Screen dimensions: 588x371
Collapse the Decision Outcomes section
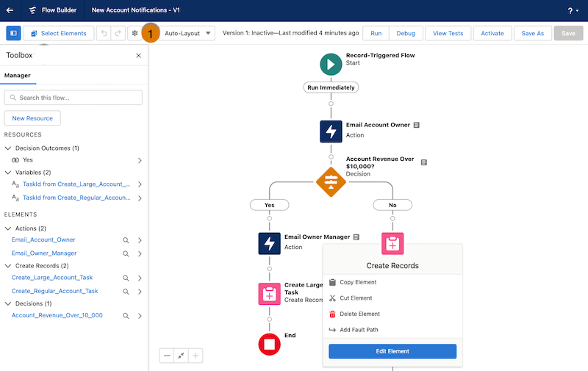click(8, 148)
